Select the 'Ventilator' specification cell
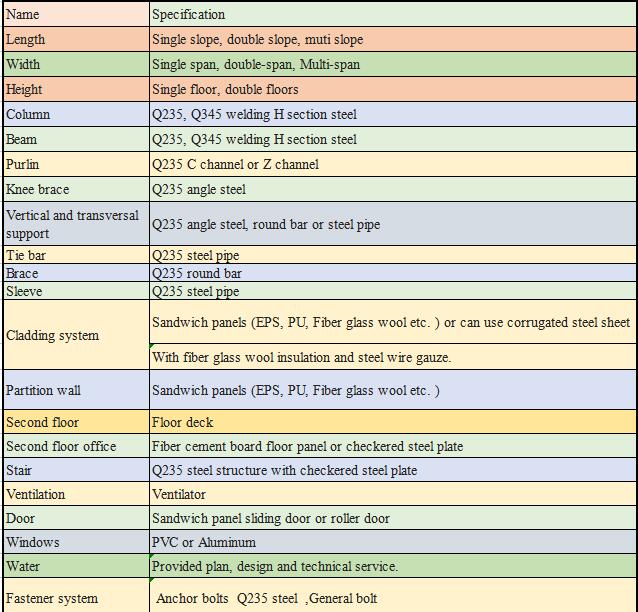The image size is (638, 612). pos(392,494)
